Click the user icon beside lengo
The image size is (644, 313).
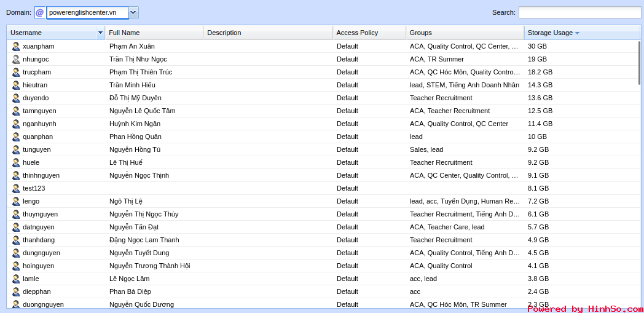(16, 201)
